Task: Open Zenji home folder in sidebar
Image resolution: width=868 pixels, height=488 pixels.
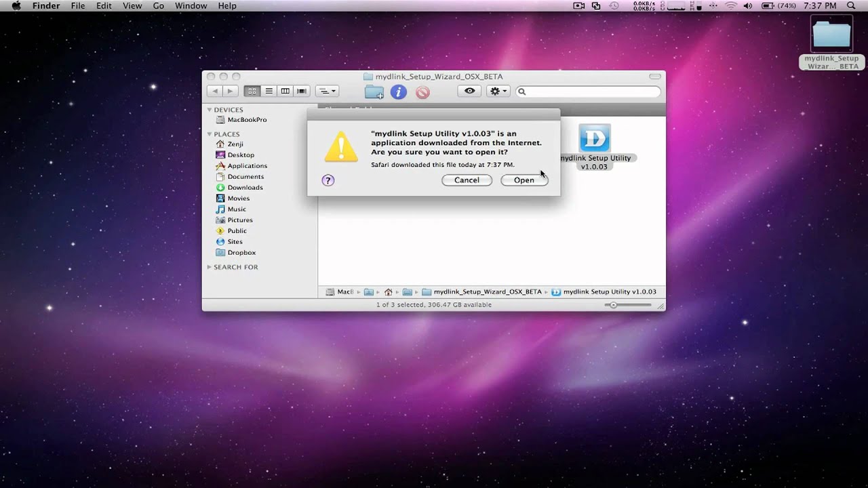Action: [229, 144]
